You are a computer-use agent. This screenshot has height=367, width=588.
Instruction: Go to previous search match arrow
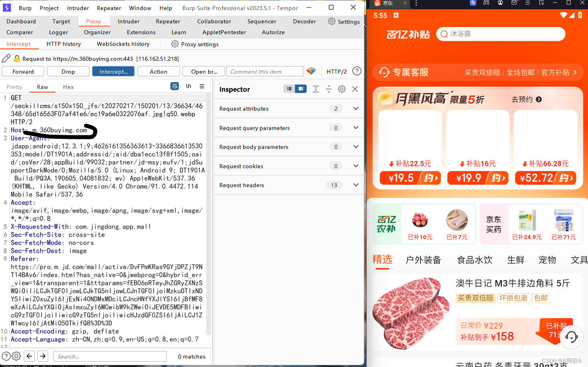click(x=29, y=356)
